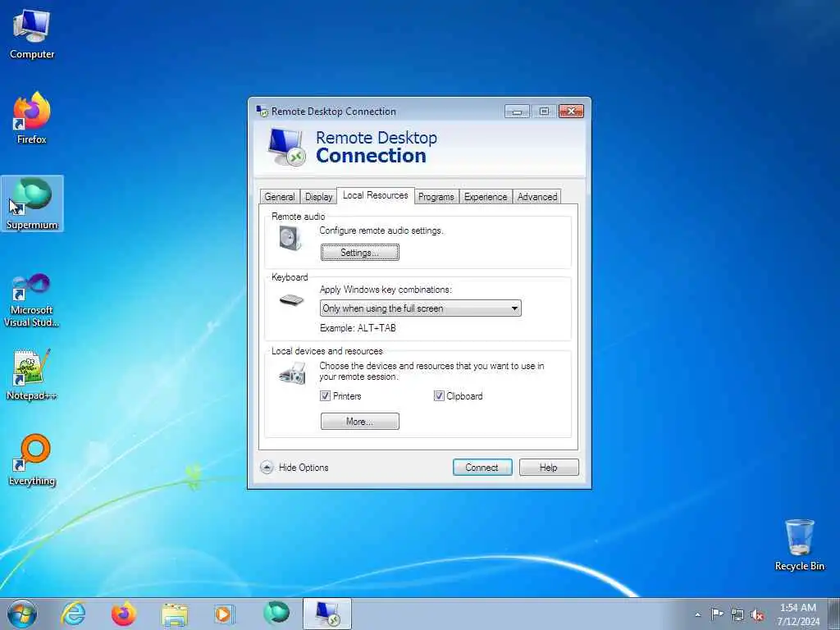Open remote audio Settings button
The width and height of the screenshot is (840, 630).
[360, 253]
